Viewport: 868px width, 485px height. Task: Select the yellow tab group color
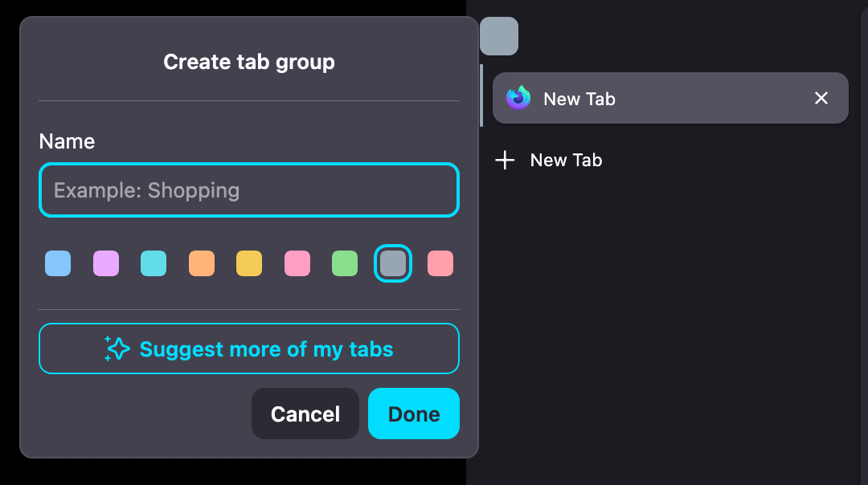tap(249, 263)
